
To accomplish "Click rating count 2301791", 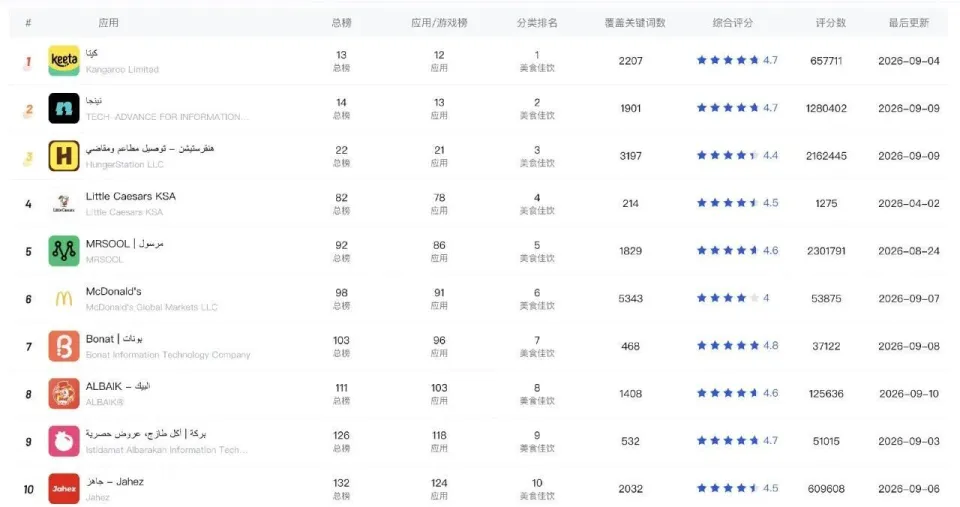I will click(x=826, y=251).
